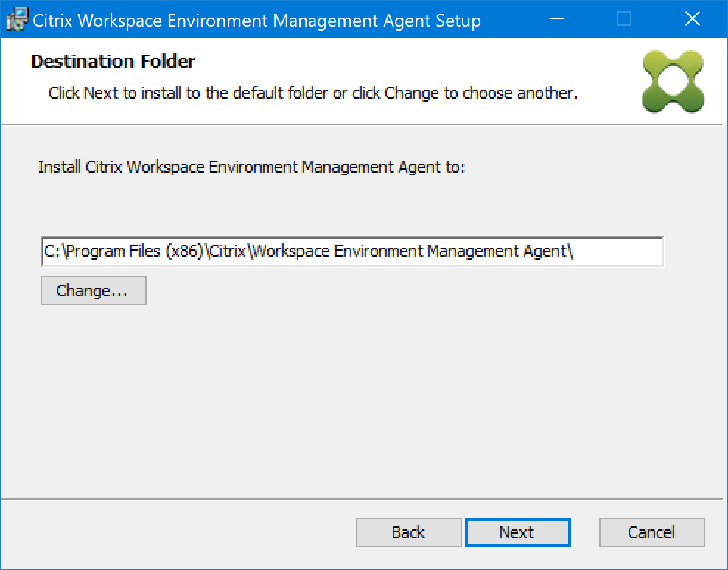
Task: Click the "Citrix" folder name in path
Action: coord(228,251)
